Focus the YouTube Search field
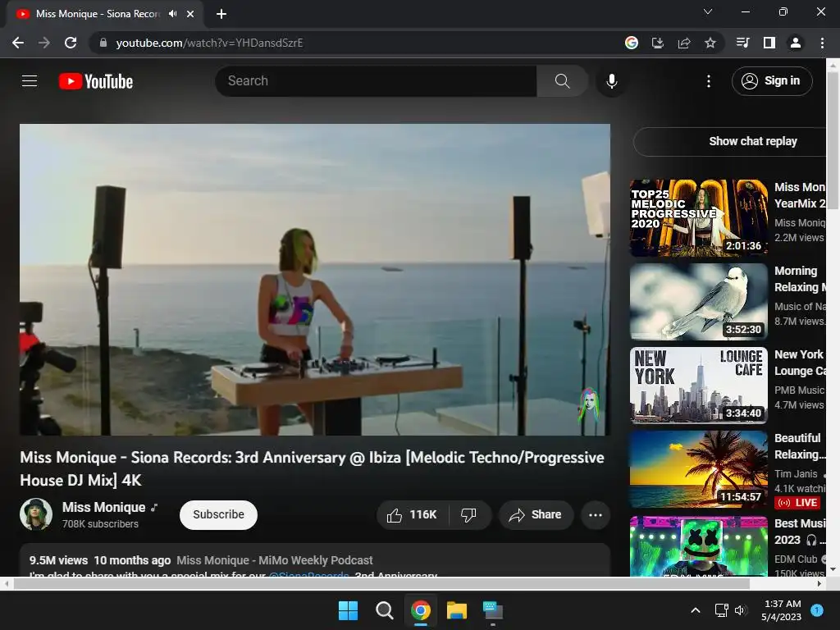The width and height of the screenshot is (840, 630). (376, 81)
